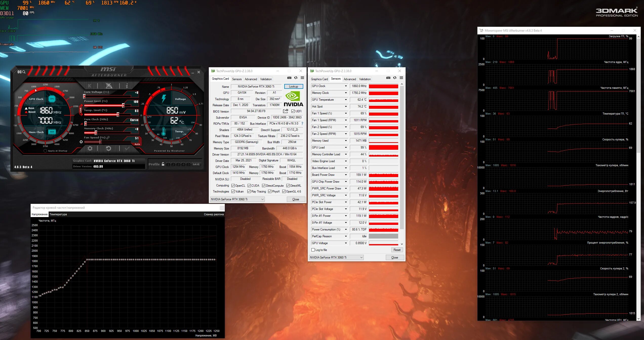644x340 pixels.
Task: Click the cyan MEM chip icon
Action: [x=52, y=132]
